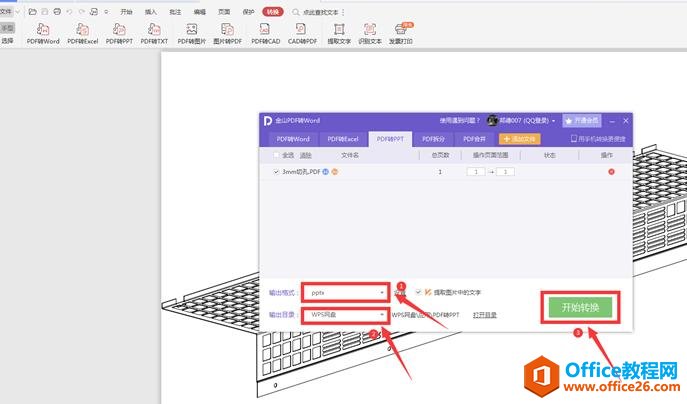Click the orange badge after 3mm切孔.PDF
The height and width of the screenshot is (404, 687).
pos(335,172)
